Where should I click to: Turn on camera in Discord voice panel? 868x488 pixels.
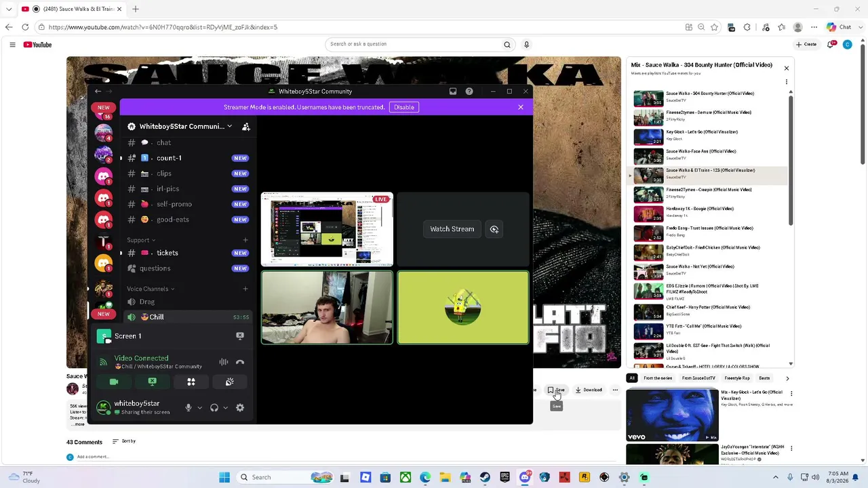[114, 382]
